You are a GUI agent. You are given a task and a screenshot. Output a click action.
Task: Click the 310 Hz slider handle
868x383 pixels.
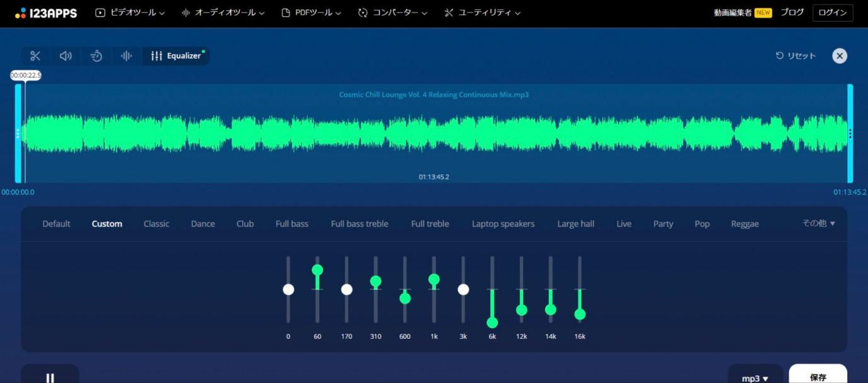376,281
